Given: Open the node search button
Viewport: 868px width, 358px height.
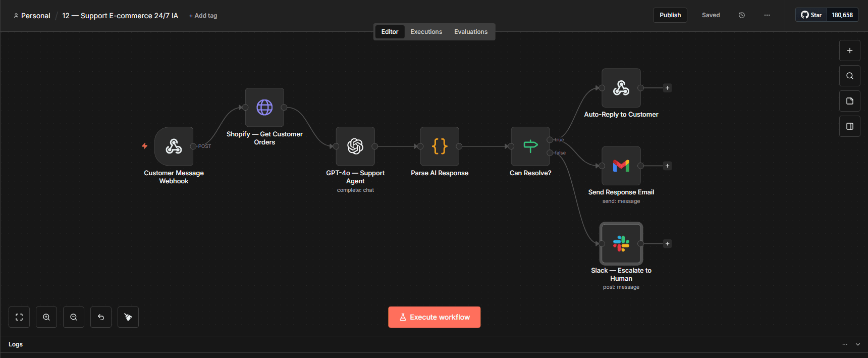Looking at the screenshot, I should click(850, 76).
